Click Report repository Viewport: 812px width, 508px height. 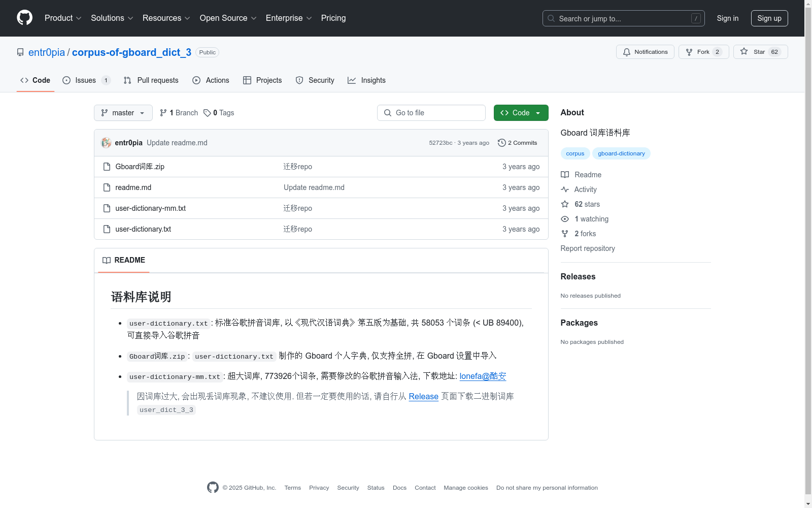pos(588,248)
